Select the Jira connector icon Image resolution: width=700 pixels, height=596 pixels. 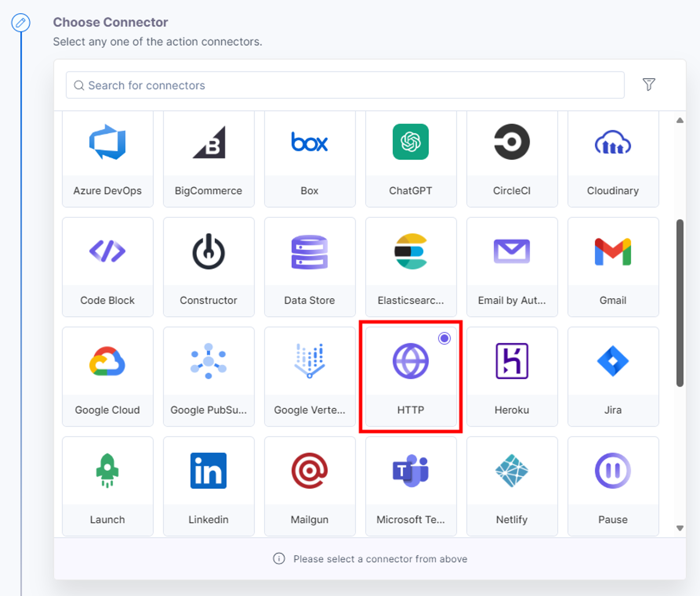613,361
